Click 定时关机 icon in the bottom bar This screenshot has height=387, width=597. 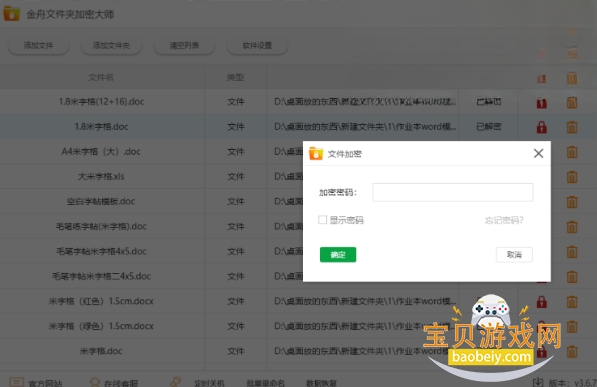point(176,382)
